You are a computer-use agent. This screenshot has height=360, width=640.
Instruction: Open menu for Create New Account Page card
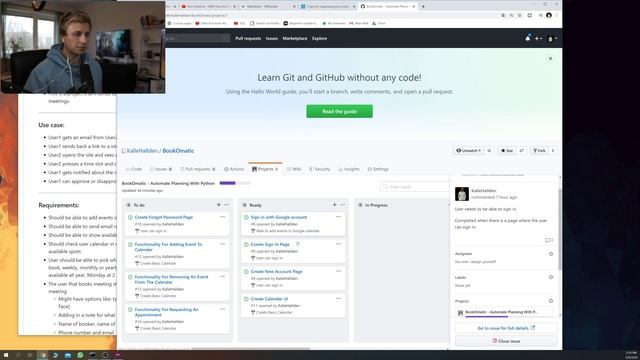coord(338,271)
